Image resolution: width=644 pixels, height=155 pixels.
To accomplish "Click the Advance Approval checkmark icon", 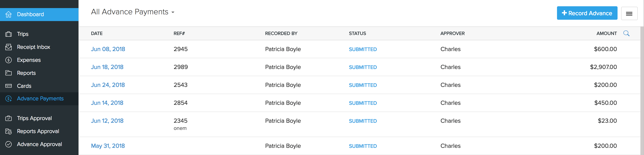I will click(x=9, y=144).
